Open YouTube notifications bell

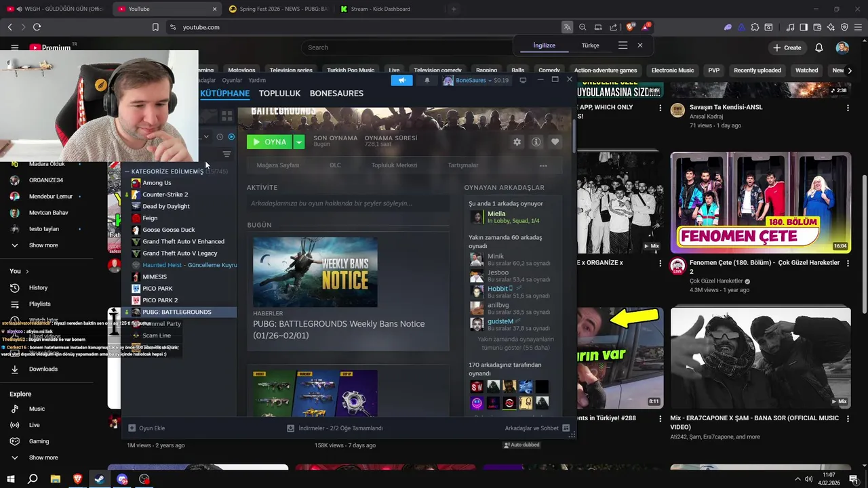click(819, 47)
